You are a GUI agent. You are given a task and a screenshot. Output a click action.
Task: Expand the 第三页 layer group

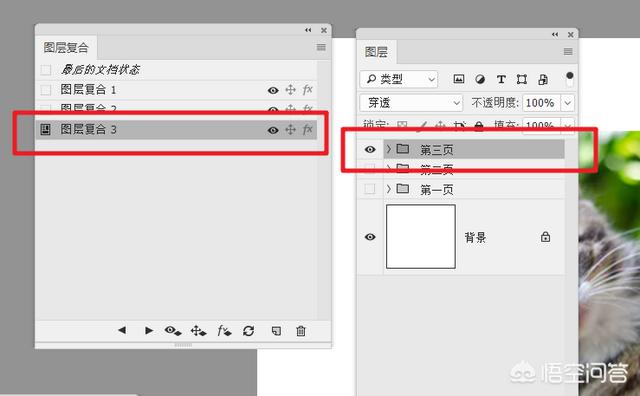(x=389, y=149)
